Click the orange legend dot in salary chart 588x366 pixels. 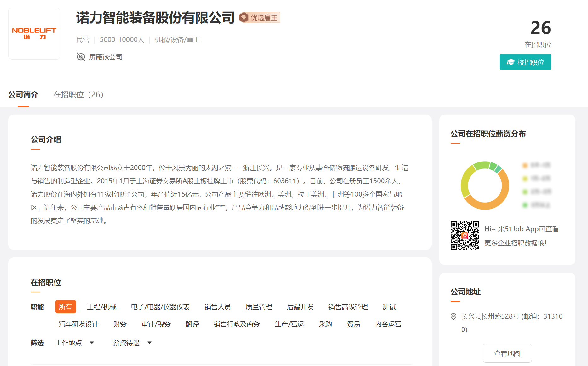525,165
